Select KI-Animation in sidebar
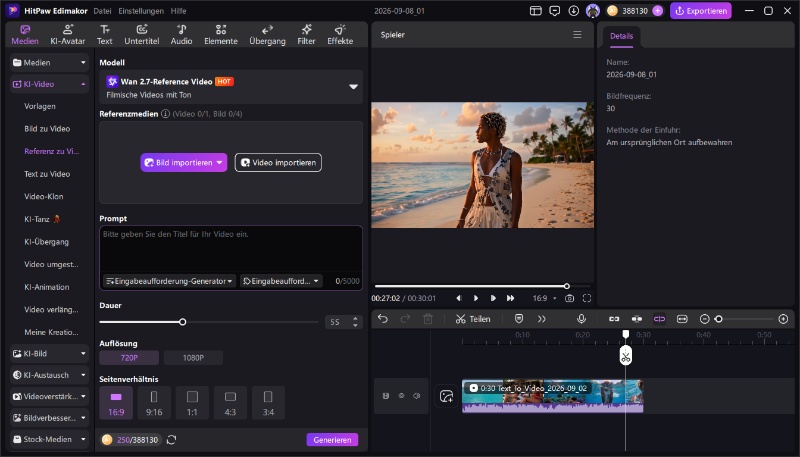Viewport: 800px width, 457px height. tap(47, 287)
